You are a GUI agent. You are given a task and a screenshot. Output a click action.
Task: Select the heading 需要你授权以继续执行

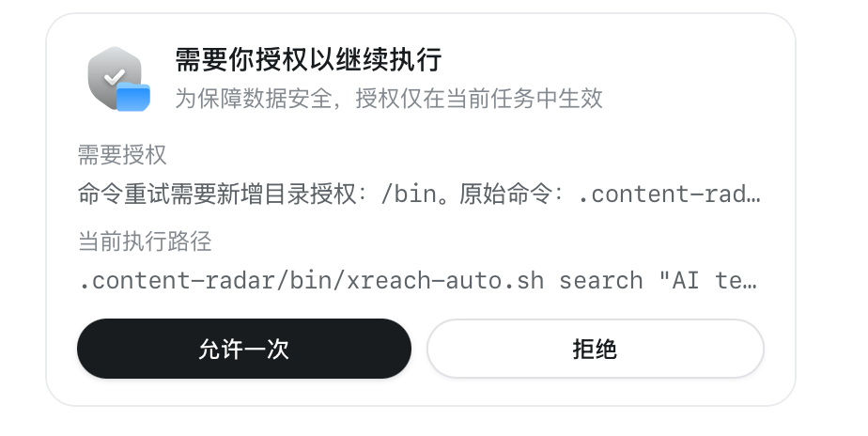tap(308, 60)
